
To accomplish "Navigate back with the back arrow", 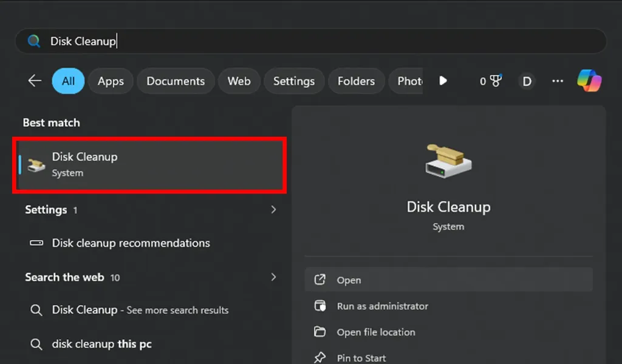I will point(35,79).
